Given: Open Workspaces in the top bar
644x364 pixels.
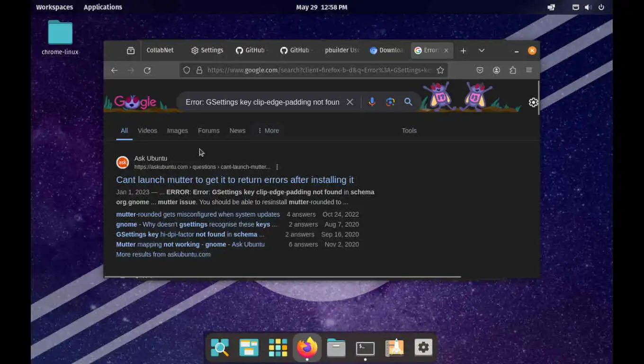Looking at the screenshot, I should [x=54, y=7].
